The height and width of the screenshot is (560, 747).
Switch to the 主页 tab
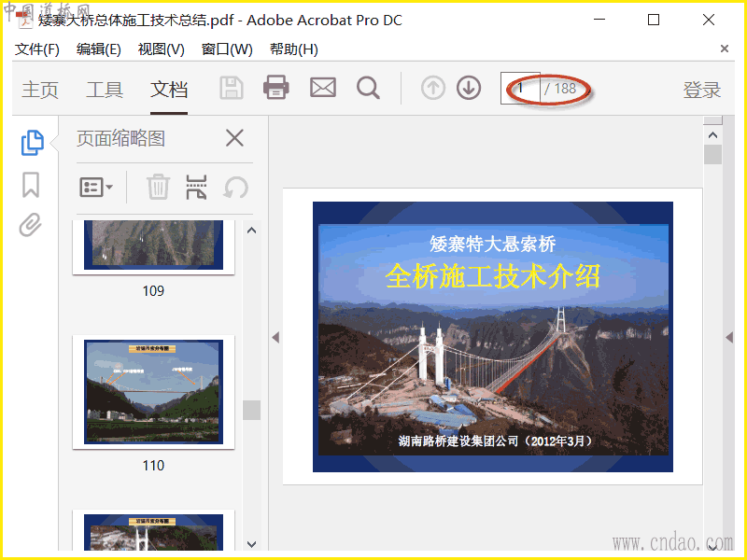point(40,90)
